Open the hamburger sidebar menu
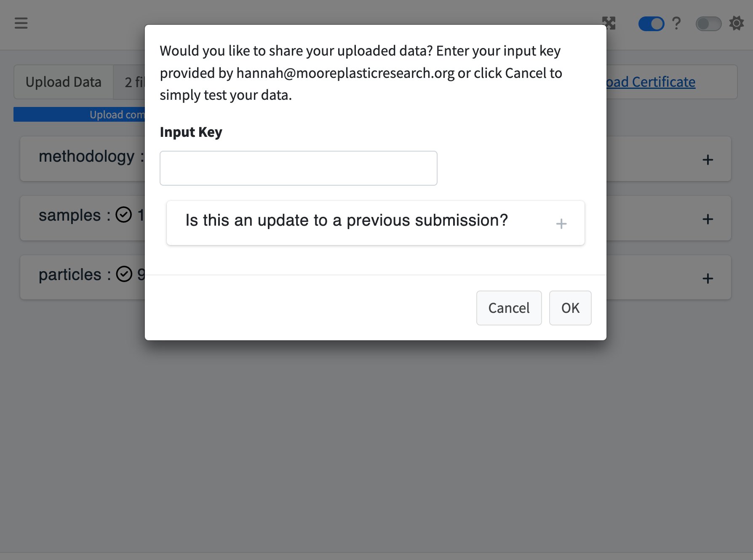753x560 pixels. (x=21, y=23)
